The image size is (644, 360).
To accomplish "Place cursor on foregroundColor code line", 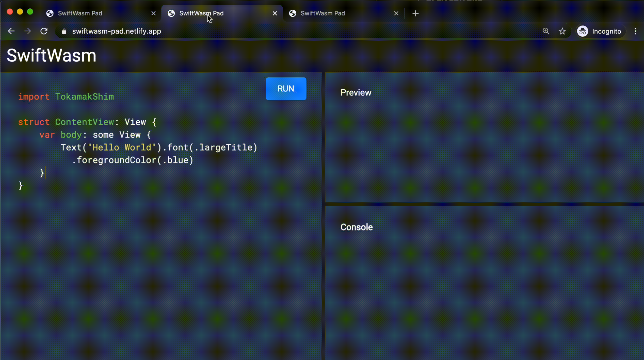I will tap(133, 160).
